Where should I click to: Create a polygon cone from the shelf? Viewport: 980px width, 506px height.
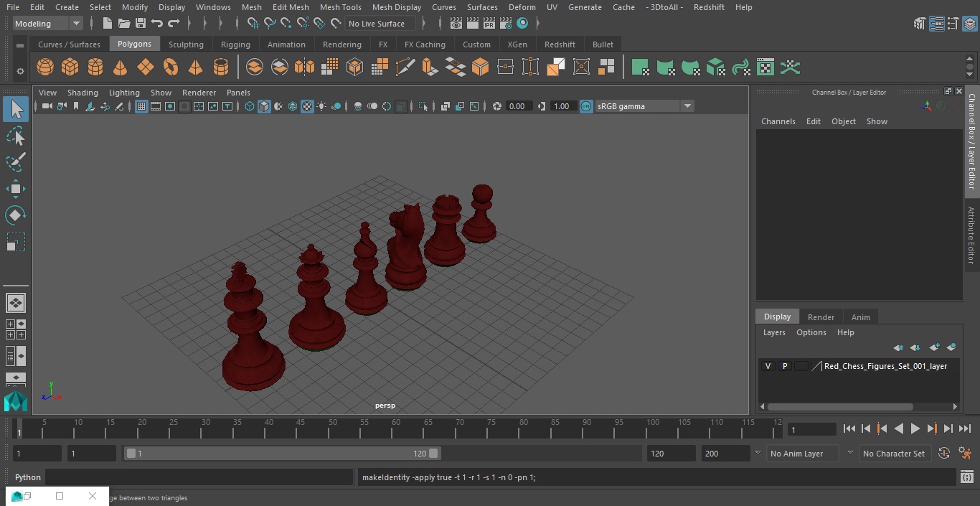coord(121,67)
